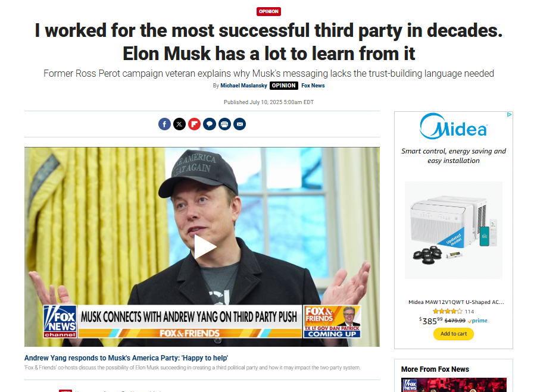534x392 pixels.
Task: Click the AdChoices icon on Midea ad
Action: 509,115
